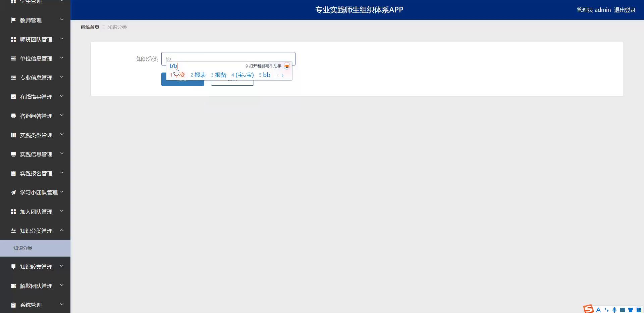Screen dimensions: 644x313
Task: Click 退出登录 to log out
Action: coord(625,10)
